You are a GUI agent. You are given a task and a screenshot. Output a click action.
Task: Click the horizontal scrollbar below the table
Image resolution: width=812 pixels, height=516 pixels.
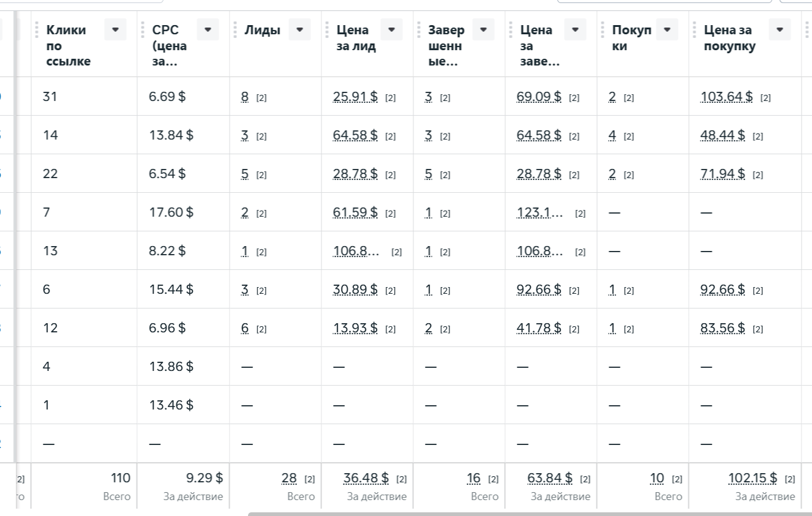[x=527, y=514]
